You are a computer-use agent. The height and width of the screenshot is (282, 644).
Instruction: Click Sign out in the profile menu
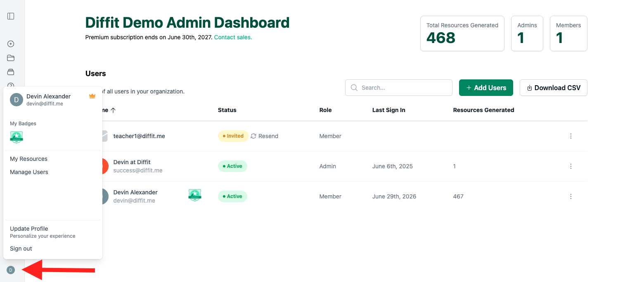[21, 249]
